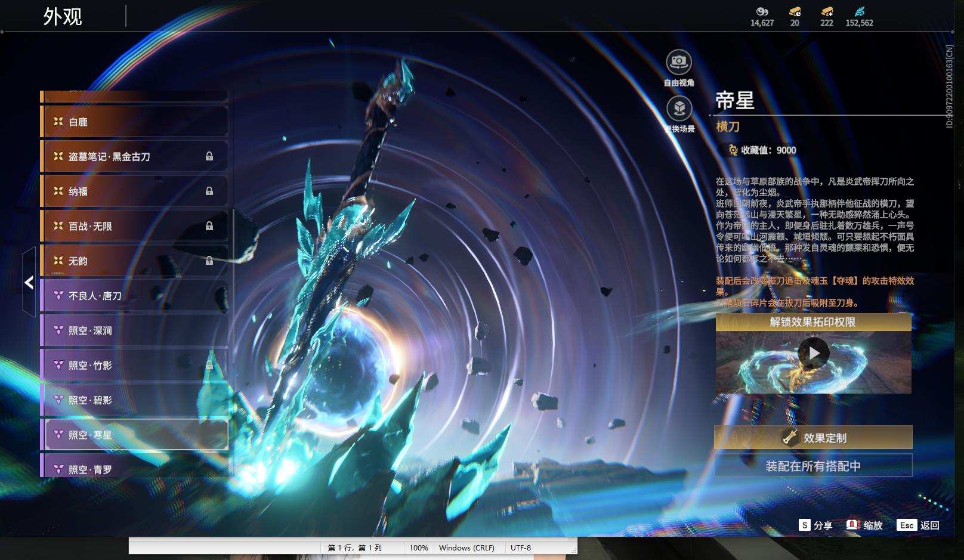Click 第 1 行, 第 1 列 status text
The width and height of the screenshot is (964, 560).
pos(355,547)
